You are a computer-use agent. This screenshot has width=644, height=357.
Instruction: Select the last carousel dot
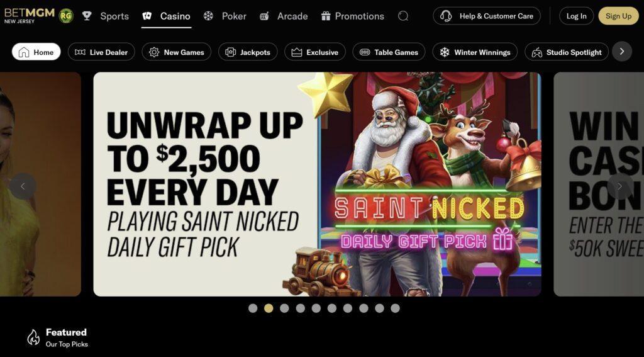tap(395, 308)
